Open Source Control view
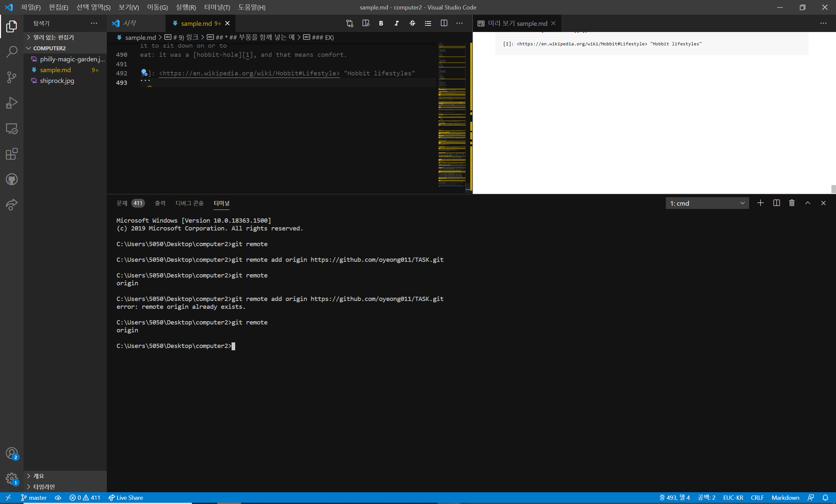 click(x=11, y=77)
